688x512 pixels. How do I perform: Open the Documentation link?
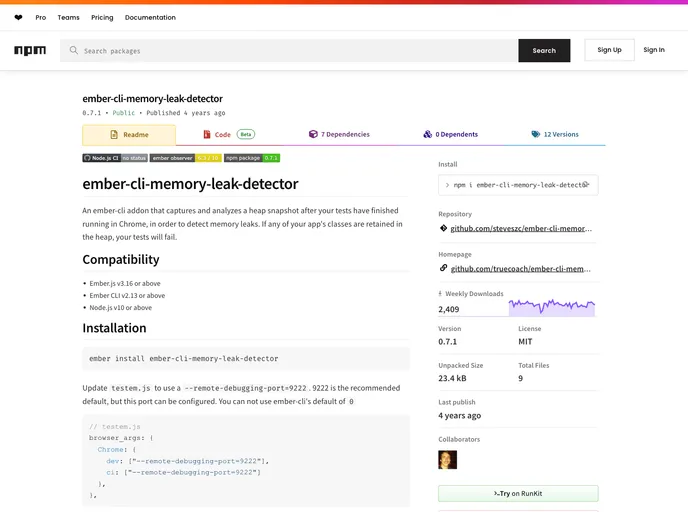click(x=150, y=18)
